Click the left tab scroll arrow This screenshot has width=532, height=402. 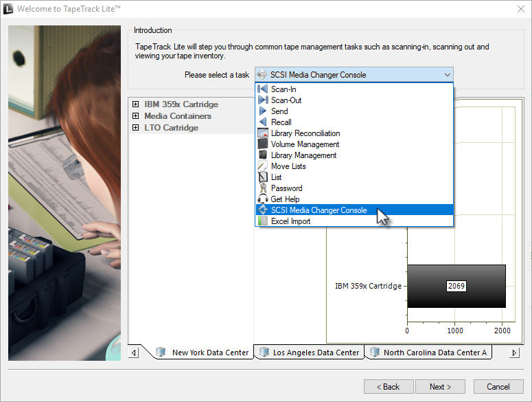134,353
